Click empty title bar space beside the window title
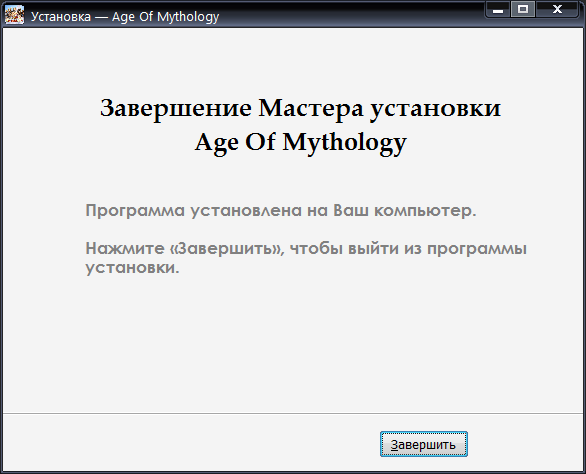This screenshot has height=474, width=586. (x=351, y=15)
